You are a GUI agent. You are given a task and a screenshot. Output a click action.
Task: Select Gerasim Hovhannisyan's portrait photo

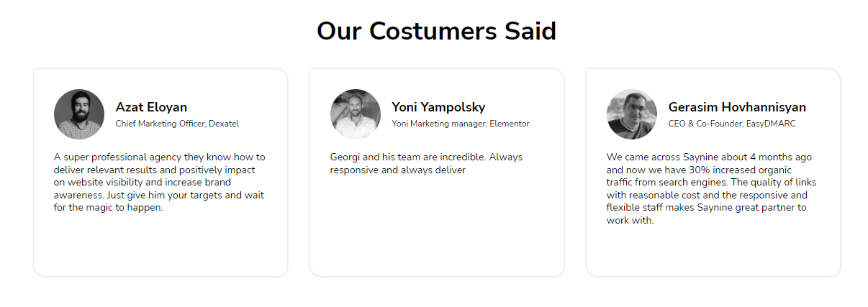click(632, 114)
